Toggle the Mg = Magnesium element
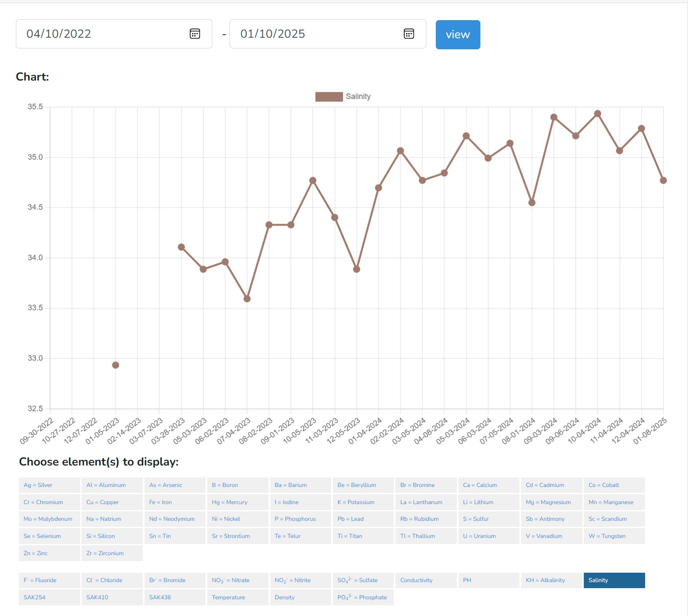This screenshot has height=616, width=688. 551,502
